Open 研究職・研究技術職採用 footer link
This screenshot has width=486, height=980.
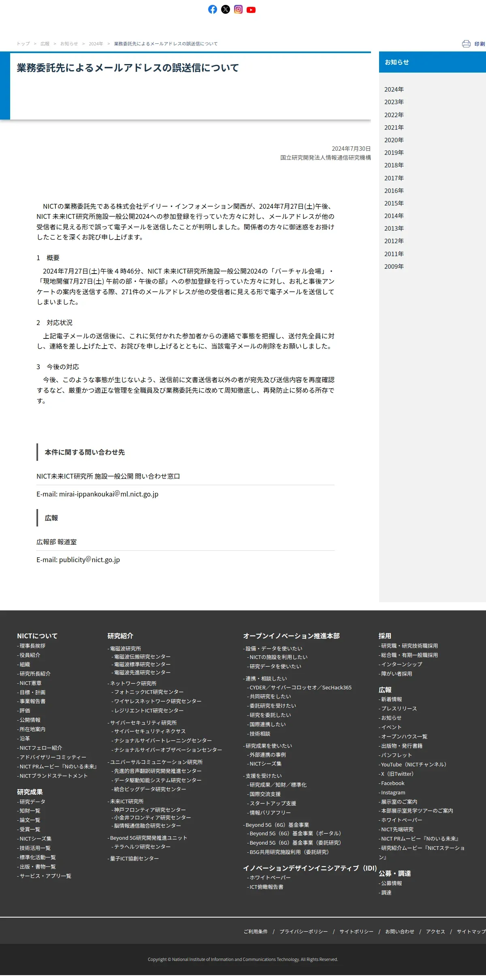[x=409, y=646]
